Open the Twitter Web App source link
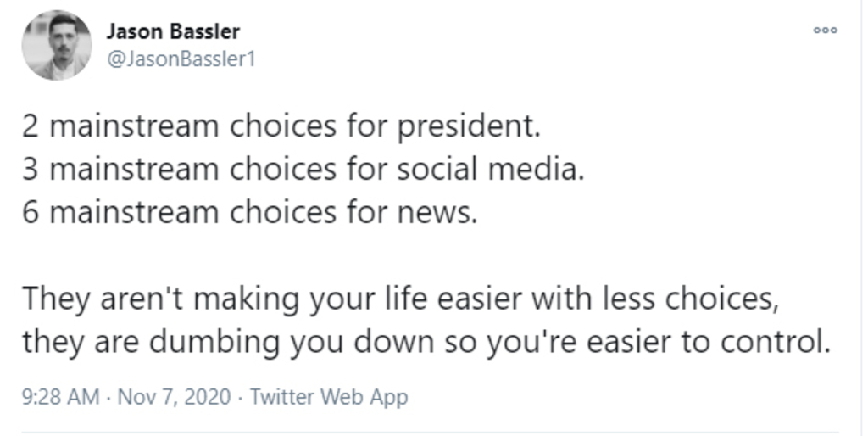This screenshot has height=436, width=868. [330, 396]
